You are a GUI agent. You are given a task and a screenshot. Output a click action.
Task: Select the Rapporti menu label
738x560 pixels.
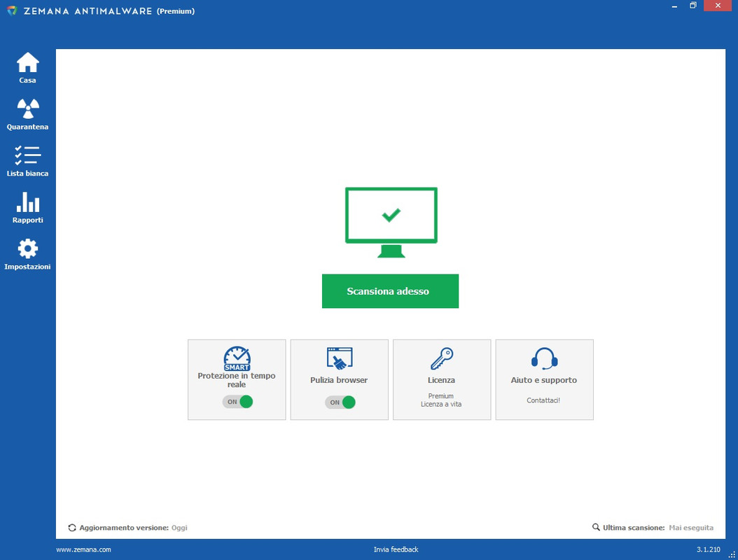point(27,220)
